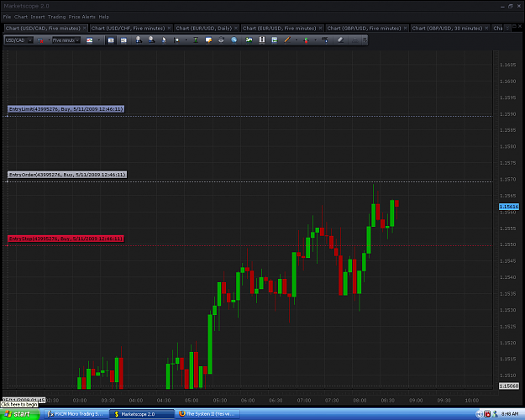Click the second person-shaped toolbar icon
Image resolution: width=525 pixels, height=420 pixels.
point(151,40)
